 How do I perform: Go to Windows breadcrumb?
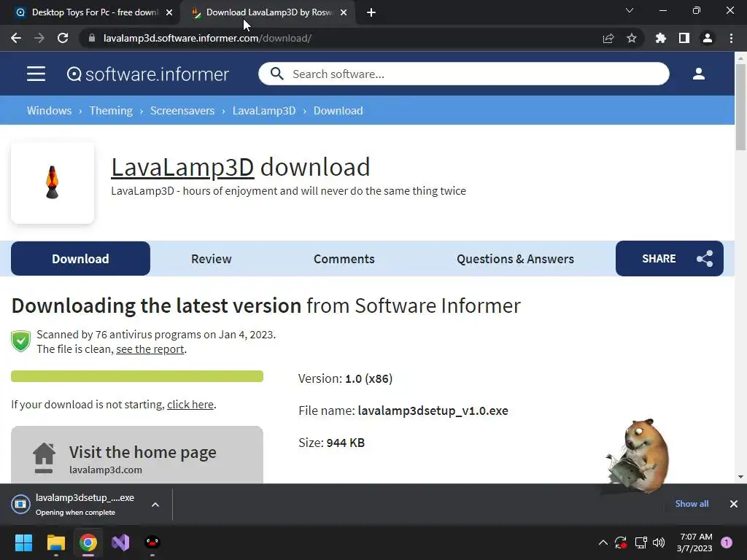pyautogui.click(x=49, y=111)
